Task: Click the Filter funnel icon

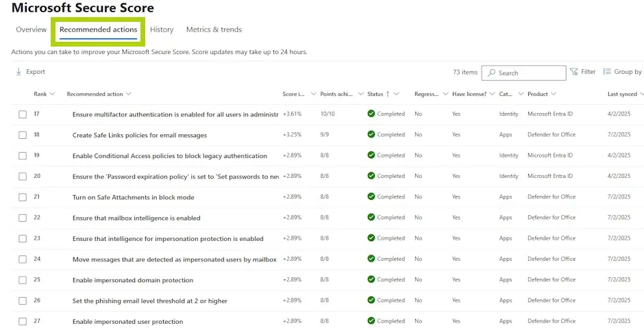Action: point(574,72)
